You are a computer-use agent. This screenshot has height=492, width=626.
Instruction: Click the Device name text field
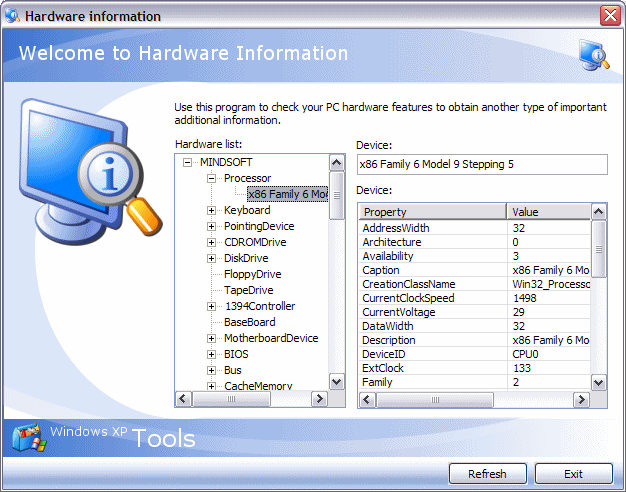click(x=482, y=165)
